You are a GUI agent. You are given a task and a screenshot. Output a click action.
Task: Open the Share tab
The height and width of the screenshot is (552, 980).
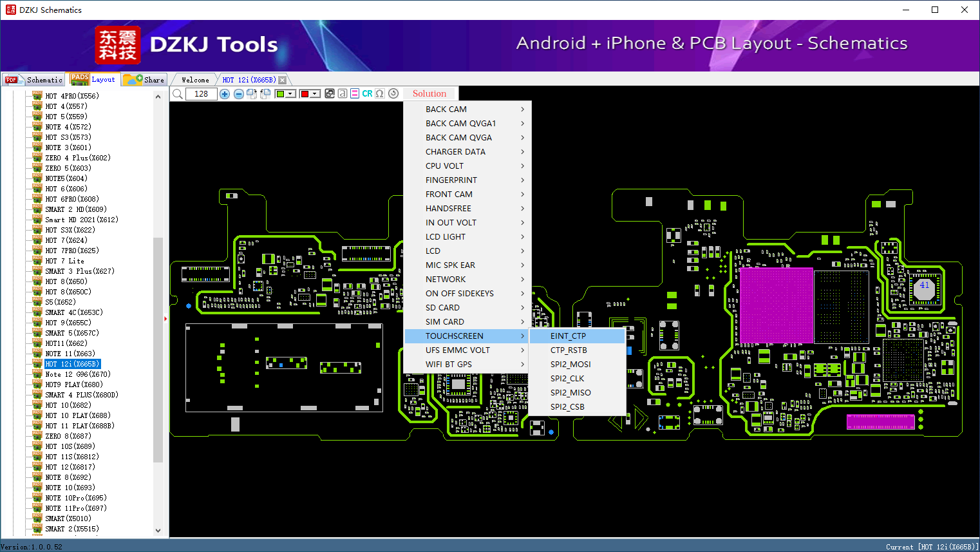click(x=145, y=80)
